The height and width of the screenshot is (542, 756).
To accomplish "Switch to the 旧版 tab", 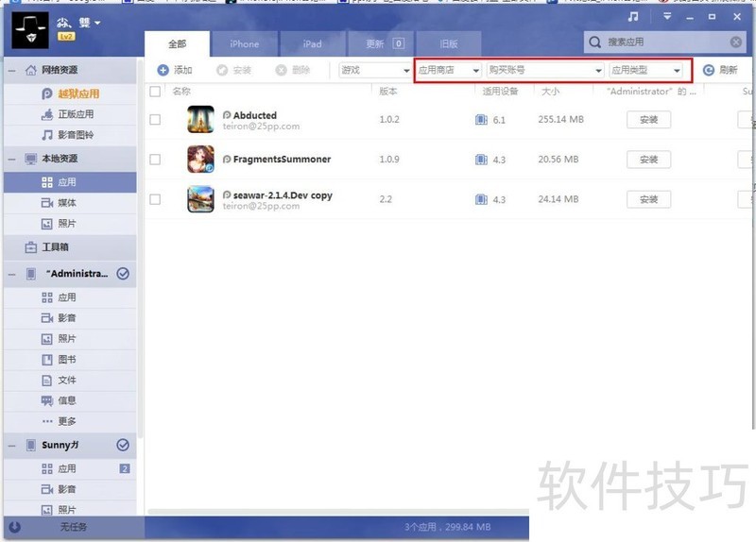I will coord(448,43).
